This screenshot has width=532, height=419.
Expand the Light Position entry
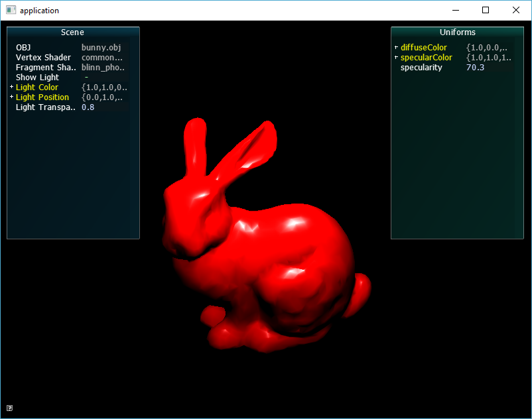pyautogui.click(x=11, y=97)
